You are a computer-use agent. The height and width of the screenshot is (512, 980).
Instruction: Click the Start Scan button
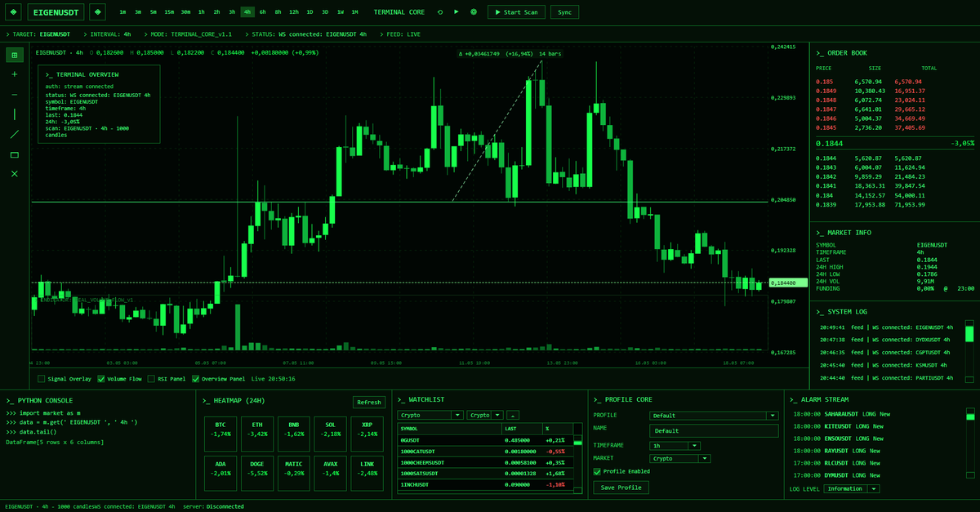point(516,12)
